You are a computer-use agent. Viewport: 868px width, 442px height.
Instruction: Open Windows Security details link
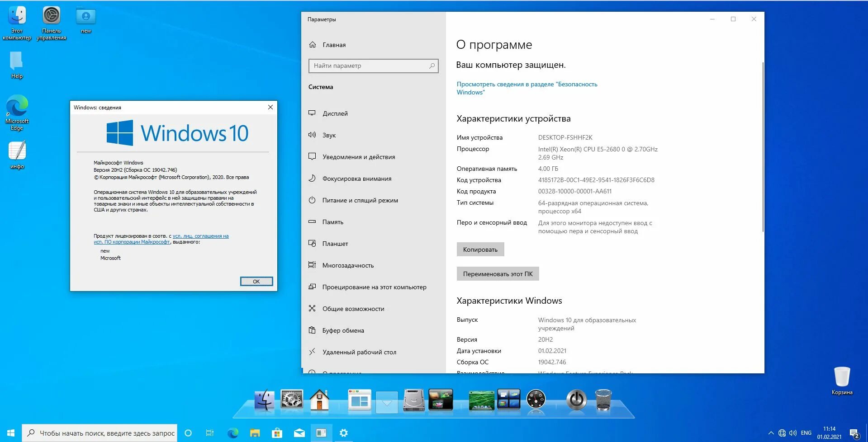pyautogui.click(x=526, y=88)
